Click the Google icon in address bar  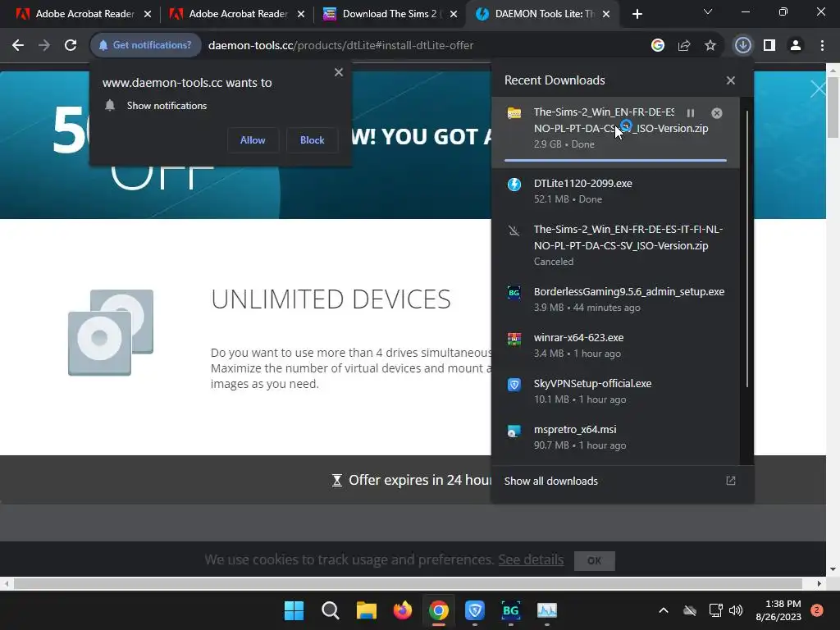click(658, 46)
